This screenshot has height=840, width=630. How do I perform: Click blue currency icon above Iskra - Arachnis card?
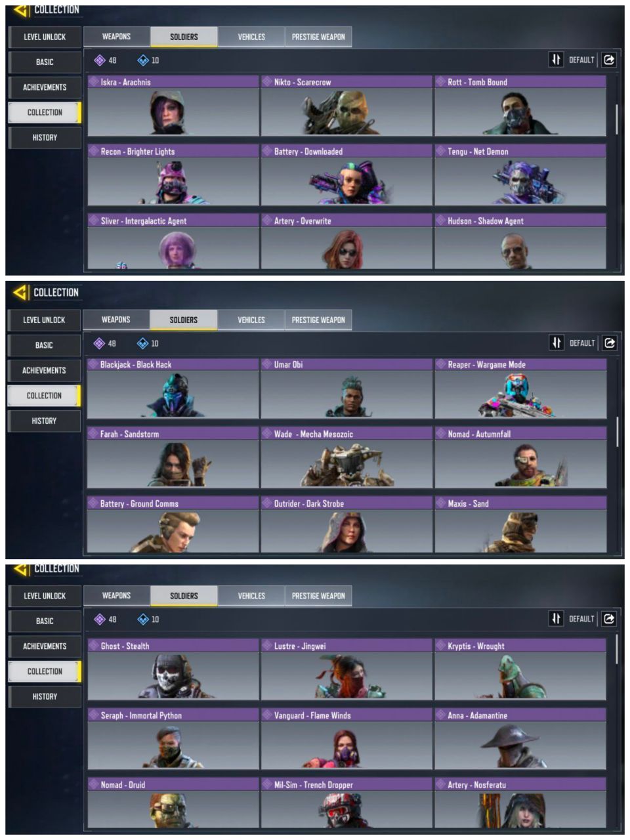pyautogui.click(x=143, y=60)
